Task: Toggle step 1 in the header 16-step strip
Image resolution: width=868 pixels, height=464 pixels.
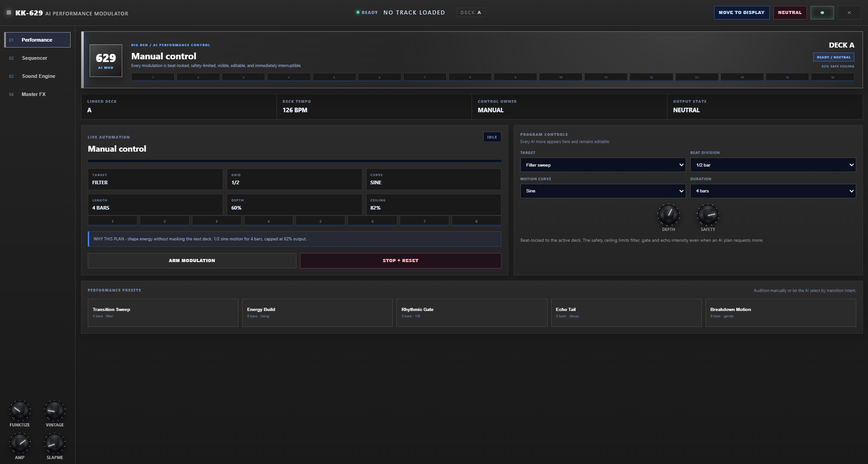Action: click(x=153, y=77)
